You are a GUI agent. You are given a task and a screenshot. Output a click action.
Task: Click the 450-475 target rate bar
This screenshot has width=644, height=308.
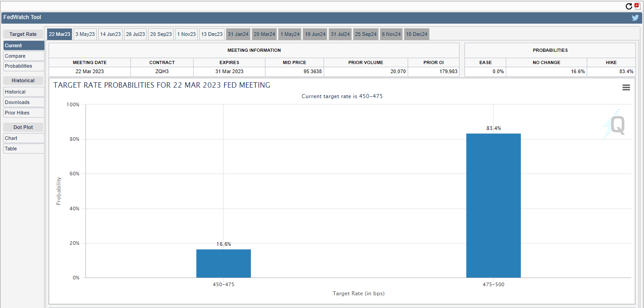(223, 263)
